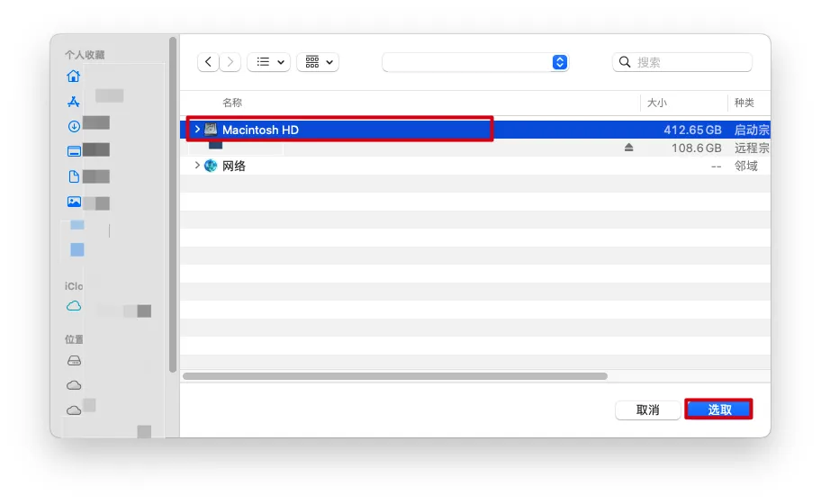The image size is (821, 504).
Task: Open the Home folder in the sidebar
Action: pyautogui.click(x=73, y=76)
